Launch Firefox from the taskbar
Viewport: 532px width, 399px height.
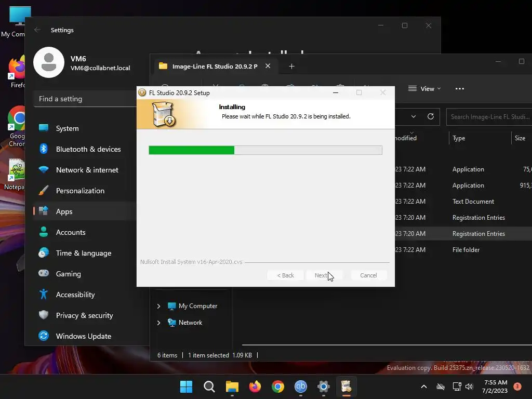coord(255,387)
